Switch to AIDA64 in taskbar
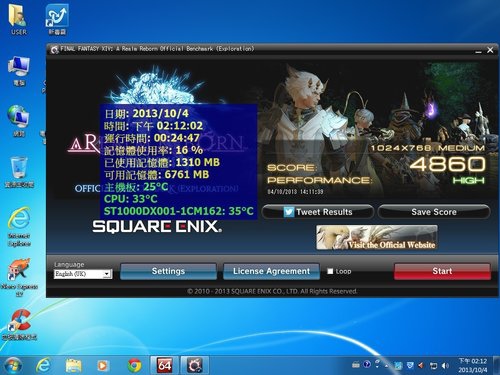 165,365
